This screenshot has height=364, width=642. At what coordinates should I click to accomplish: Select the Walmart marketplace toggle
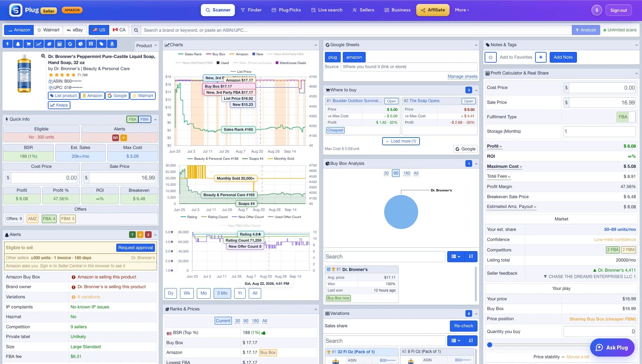[48, 30]
